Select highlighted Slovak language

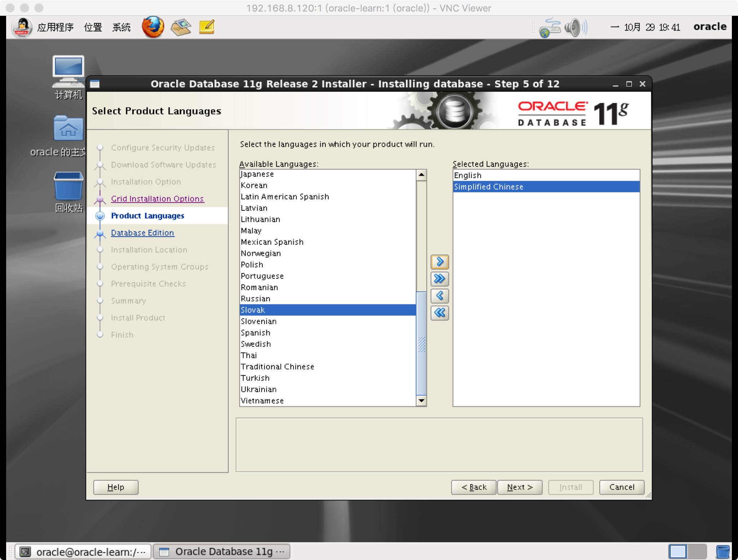(328, 310)
